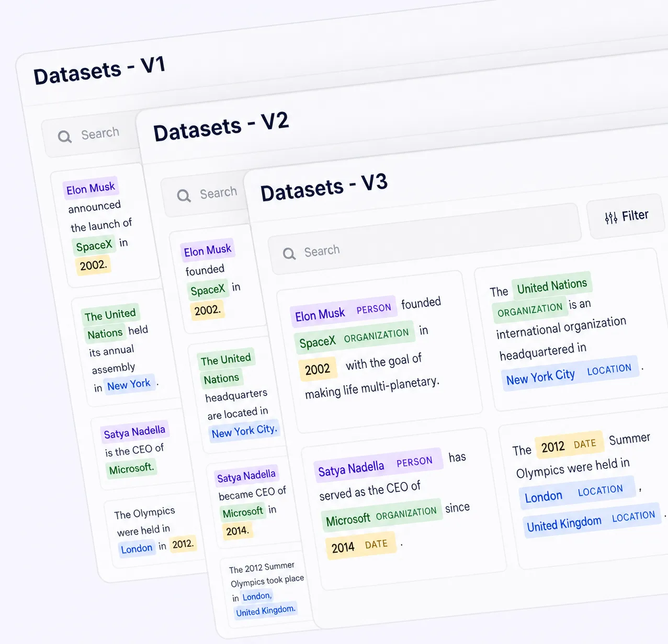This screenshot has height=644, width=668.
Task: Click the 2014 DATE tag in V3
Action: tap(360, 546)
